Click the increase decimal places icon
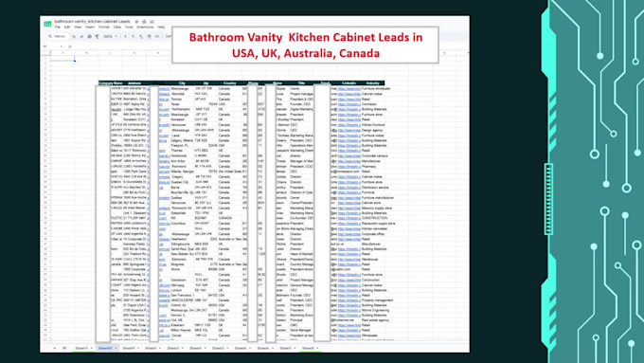 pyautogui.click(x=149, y=36)
